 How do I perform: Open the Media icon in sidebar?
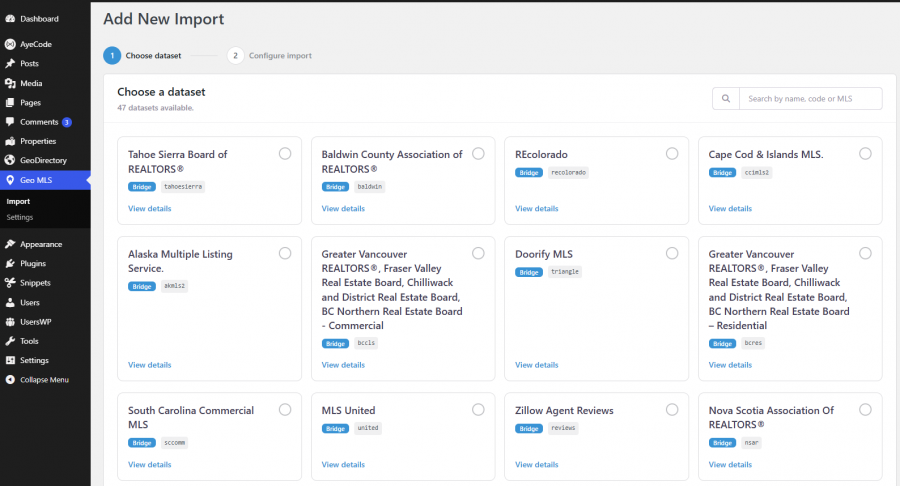[x=10, y=83]
